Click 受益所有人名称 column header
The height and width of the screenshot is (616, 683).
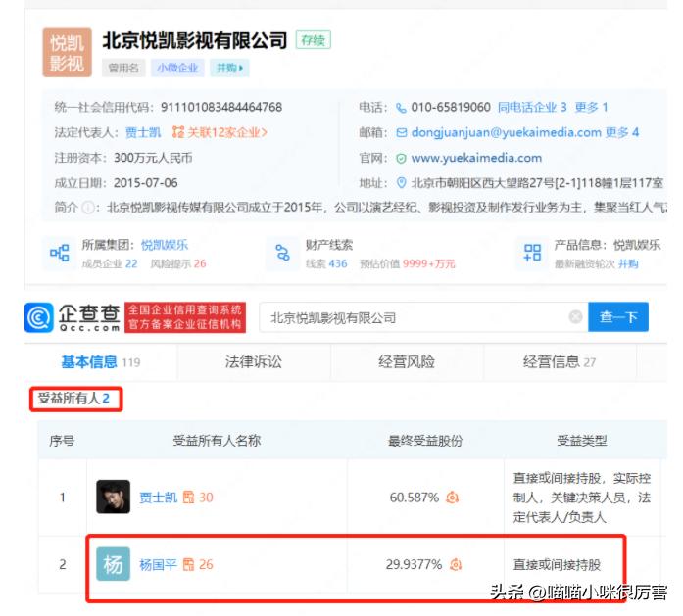click(217, 441)
